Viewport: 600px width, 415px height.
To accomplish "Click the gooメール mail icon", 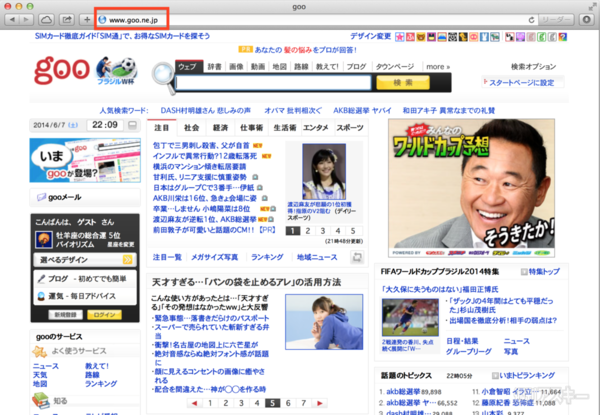I will pos(41,197).
